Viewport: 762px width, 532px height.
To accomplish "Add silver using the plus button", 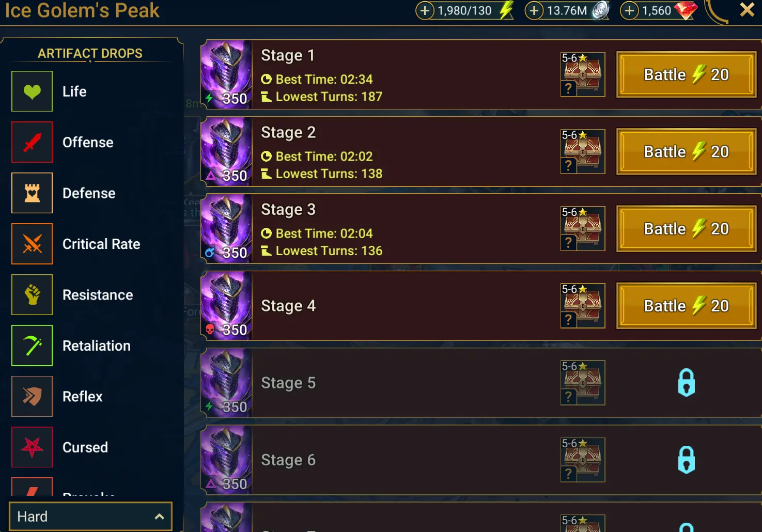I will (534, 10).
